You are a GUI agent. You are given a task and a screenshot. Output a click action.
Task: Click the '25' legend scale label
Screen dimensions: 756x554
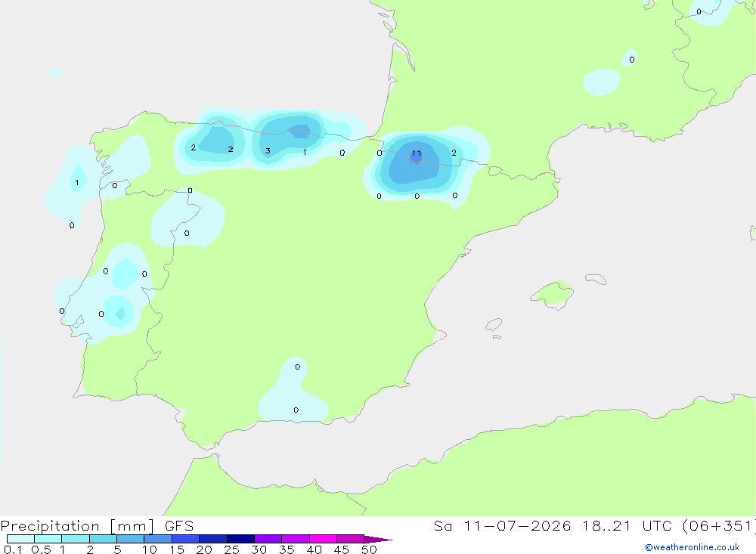point(232,549)
